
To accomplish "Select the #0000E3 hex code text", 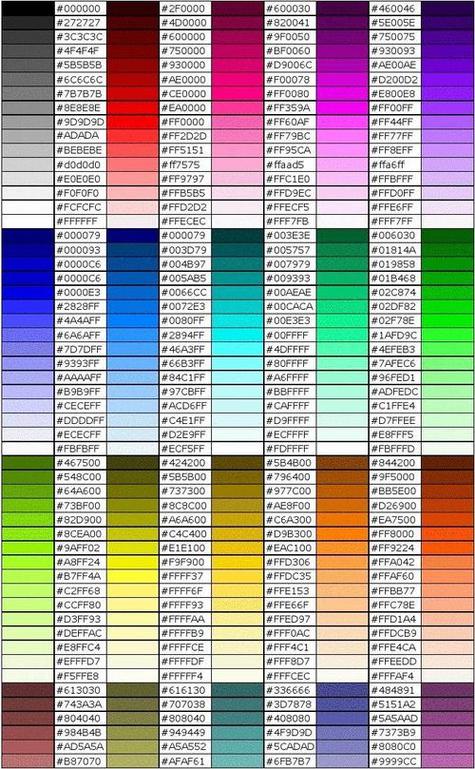I will pyautogui.click(x=78, y=292).
